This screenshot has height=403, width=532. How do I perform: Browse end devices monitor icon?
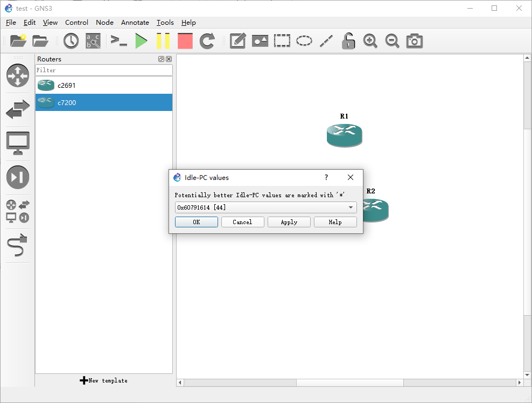pos(18,143)
